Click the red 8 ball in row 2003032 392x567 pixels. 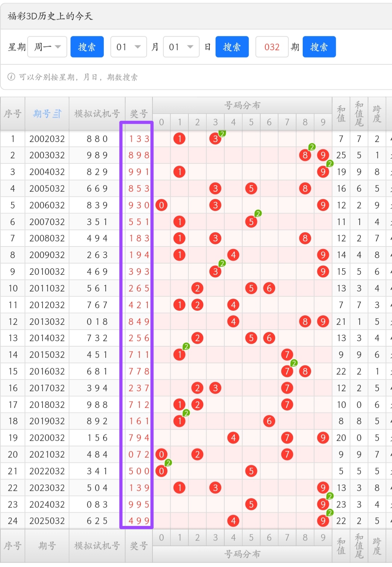(x=305, y=155)
